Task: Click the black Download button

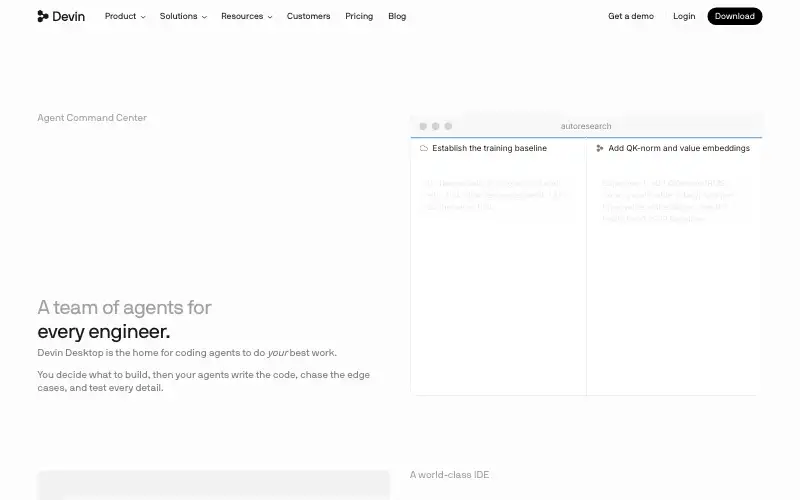Action: pos(734,16)
